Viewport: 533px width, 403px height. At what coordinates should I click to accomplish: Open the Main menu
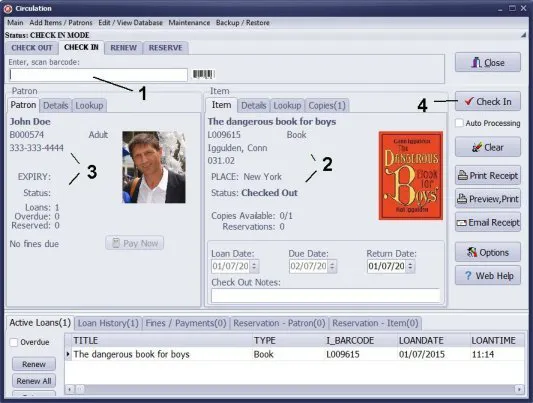pos(15,23)
